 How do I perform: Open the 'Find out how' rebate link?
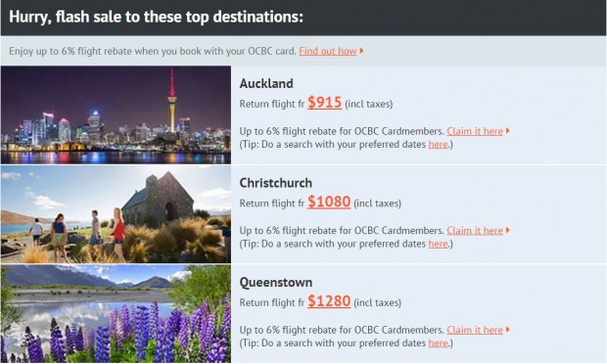pyautogui.click(x=328, y=51)
